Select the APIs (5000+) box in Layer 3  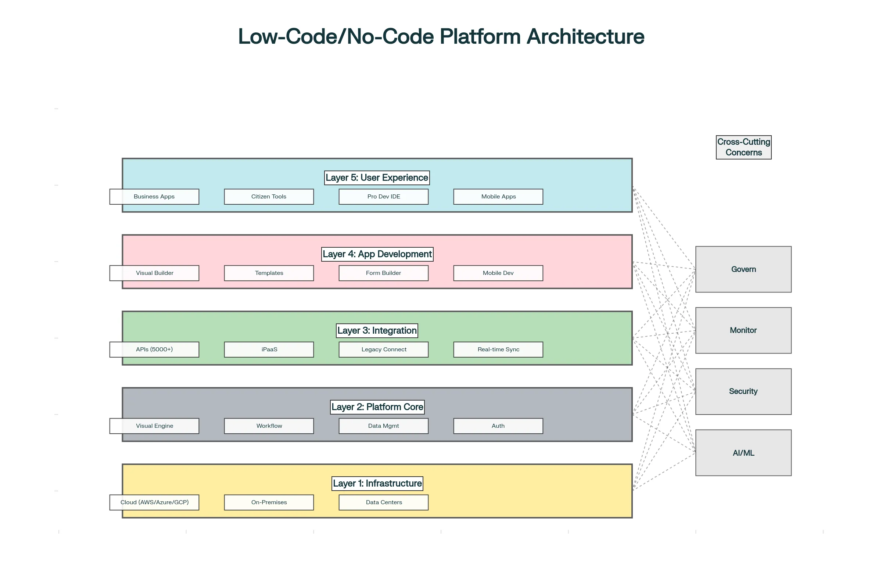(x=154, y=349)
